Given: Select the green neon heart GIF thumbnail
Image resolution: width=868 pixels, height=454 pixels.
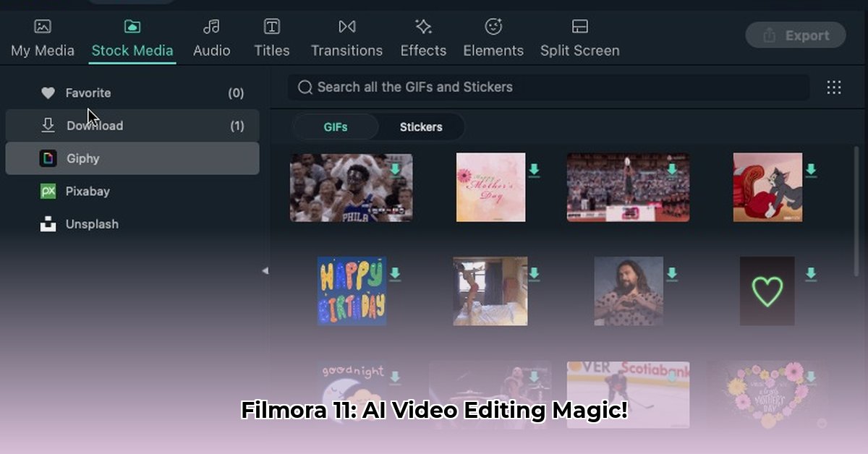Looking at the screenshot, I should pos(767,291).
